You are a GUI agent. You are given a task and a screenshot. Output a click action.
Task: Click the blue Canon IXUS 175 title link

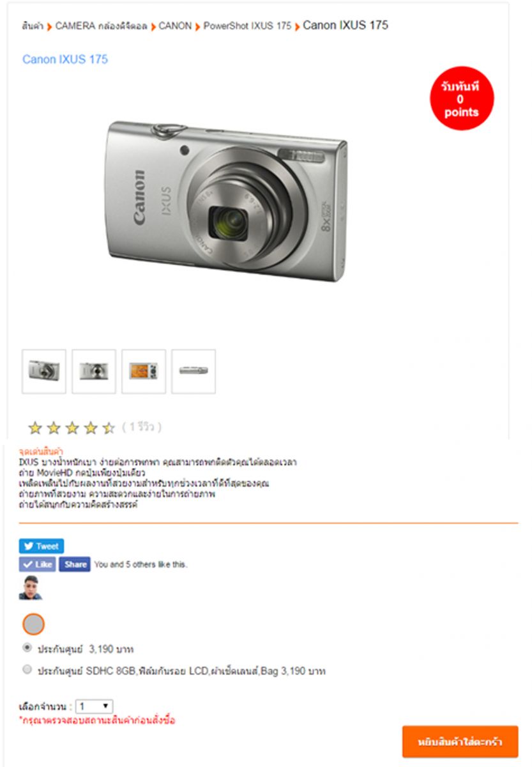tap(65, 59)
